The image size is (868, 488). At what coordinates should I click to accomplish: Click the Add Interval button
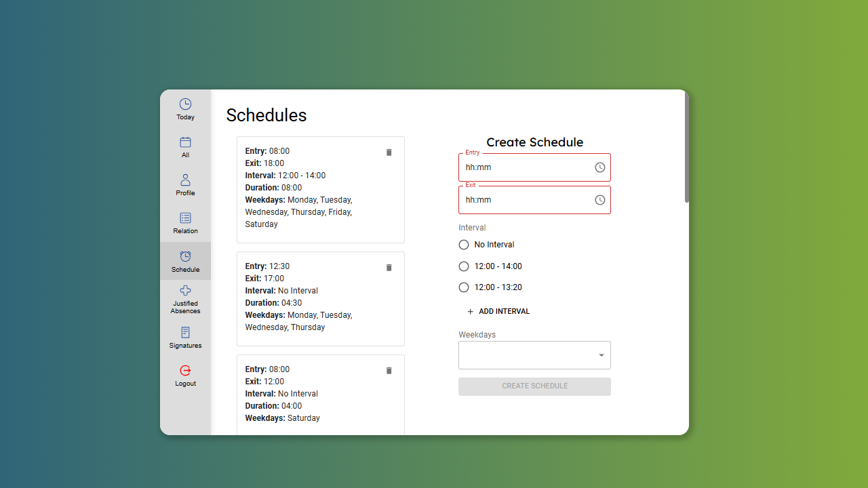click(x=498, y=312)
